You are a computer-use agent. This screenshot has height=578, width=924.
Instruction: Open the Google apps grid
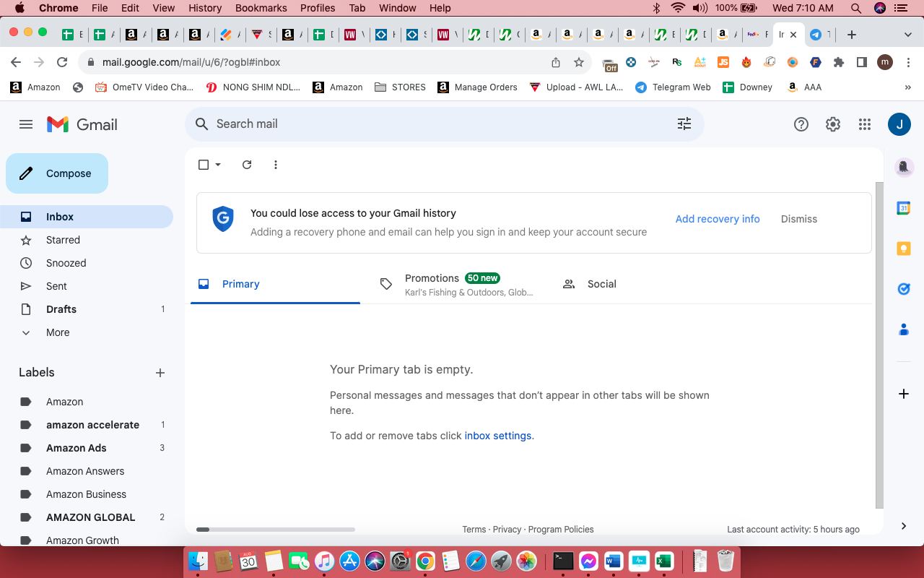pyautogui.click(x=865, y=124)
